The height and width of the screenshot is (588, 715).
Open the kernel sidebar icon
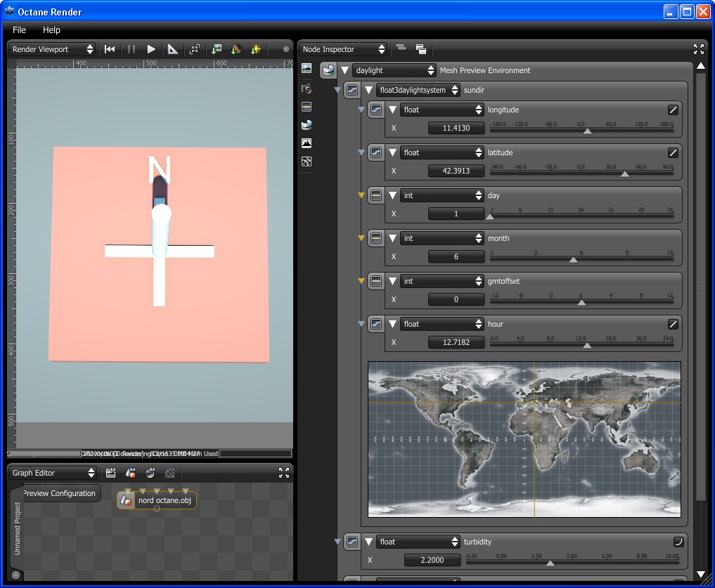point(307,162)
